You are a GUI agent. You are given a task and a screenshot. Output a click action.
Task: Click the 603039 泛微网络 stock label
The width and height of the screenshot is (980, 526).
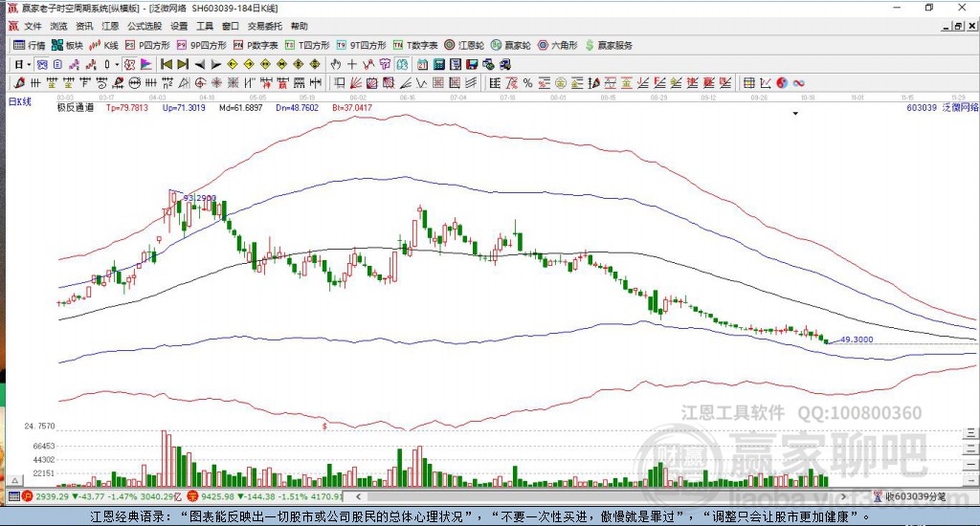tap(943, 107)
